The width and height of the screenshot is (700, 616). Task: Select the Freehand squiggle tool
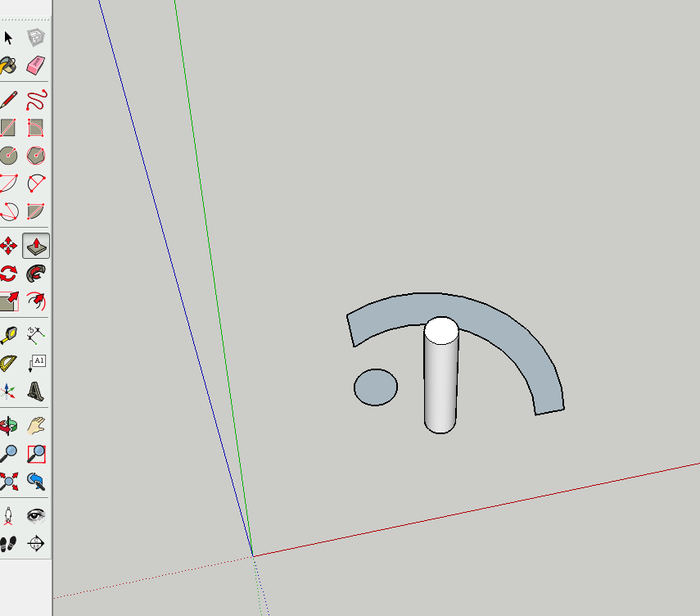point(36,100)
